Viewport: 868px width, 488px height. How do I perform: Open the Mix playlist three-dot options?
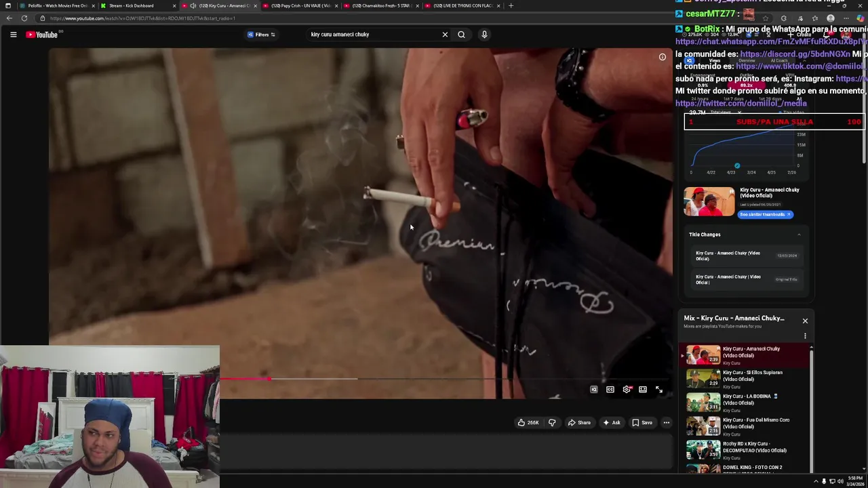click(x=805, y=335)
